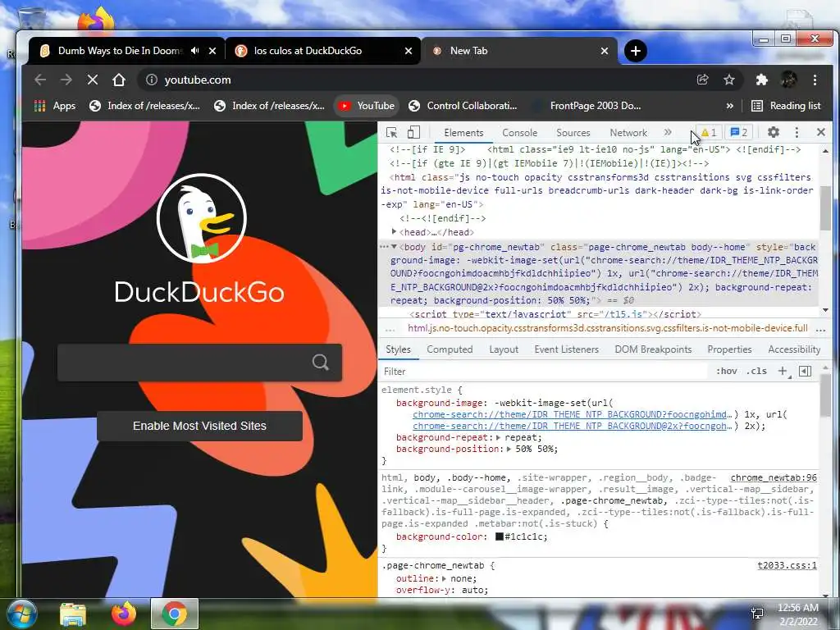Toggle the :hov element state panel
Screen dimensions: 840x630
click(x=727, y=372)
